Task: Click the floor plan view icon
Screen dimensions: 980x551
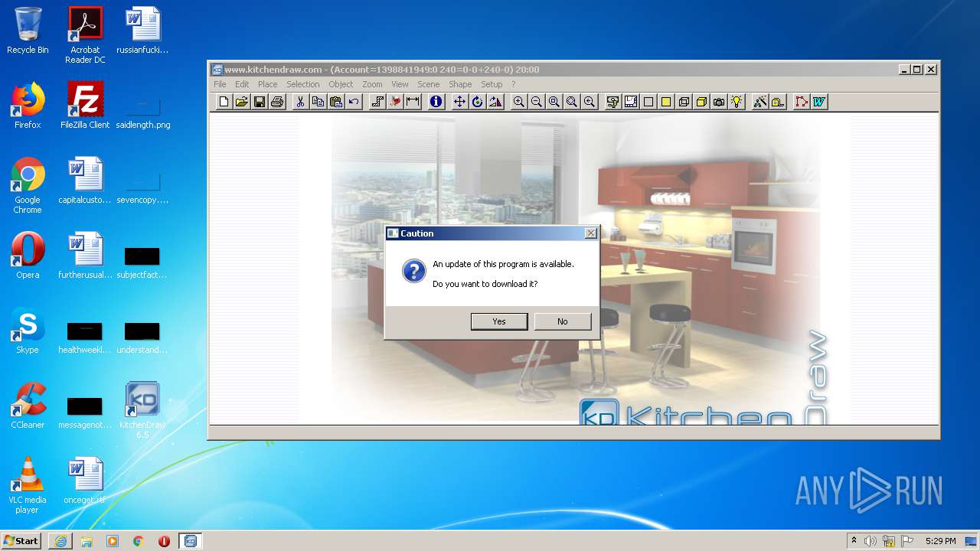Action: point(630,102)
